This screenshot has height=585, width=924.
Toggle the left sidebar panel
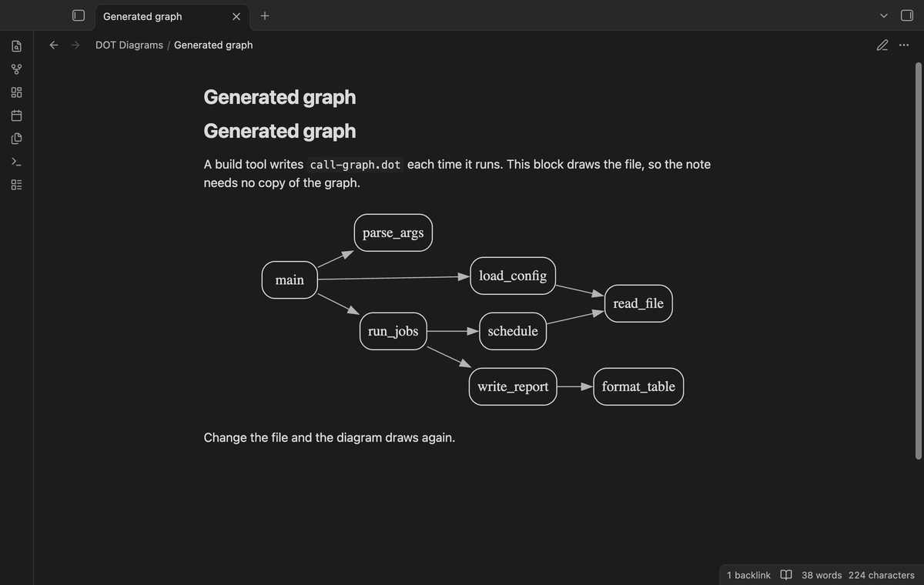pos(78,15)
